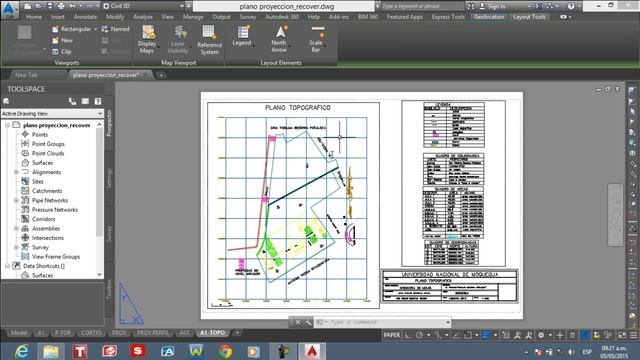Image resolution: width=640 pixels, height=360 pixels.
Task: Expand the Alignments tree node
Action: click(16, 172)
